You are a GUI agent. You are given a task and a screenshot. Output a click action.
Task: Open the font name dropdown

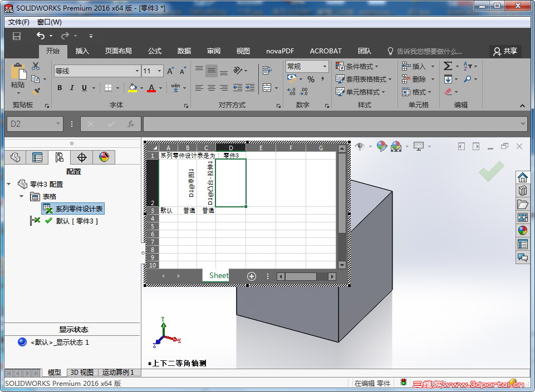(x=137, y=71)
